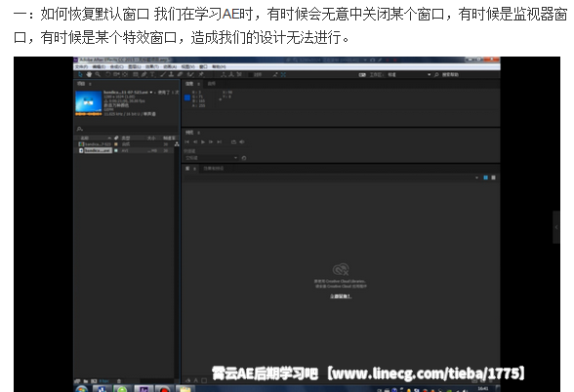The height and width of the screenshot is (392, 574).
Task: Open the footage name dropdown arrow
Action: pyautogui.click(x=151, y=92)
